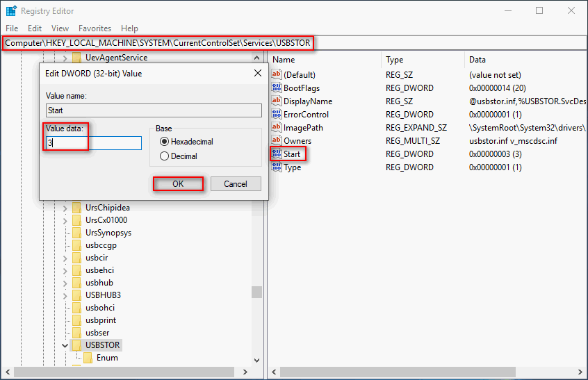Image resolution: width=588 pixels, height=380 pixels.
Task: Expand the usbcir tree node
Action: 65,258
